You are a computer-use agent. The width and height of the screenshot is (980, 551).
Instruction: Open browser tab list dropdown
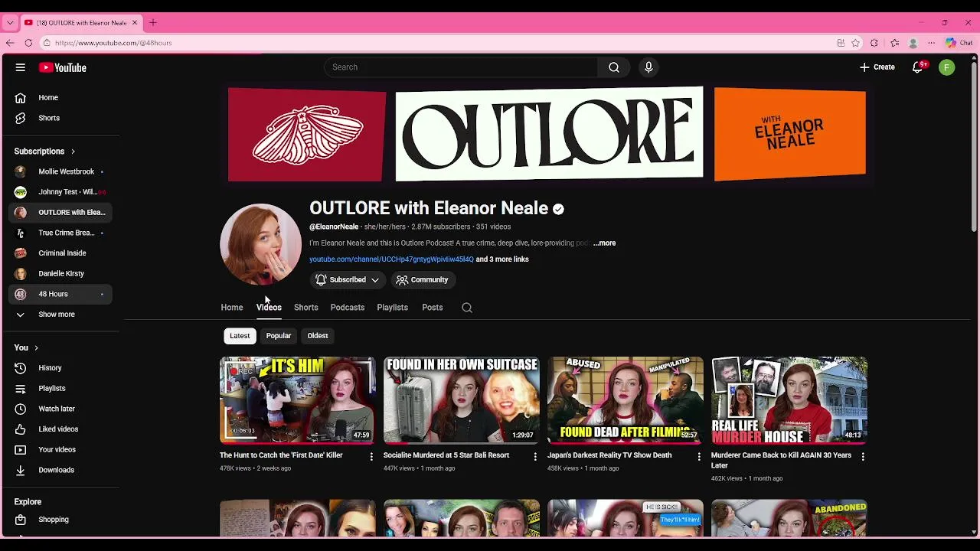point(10,23)
